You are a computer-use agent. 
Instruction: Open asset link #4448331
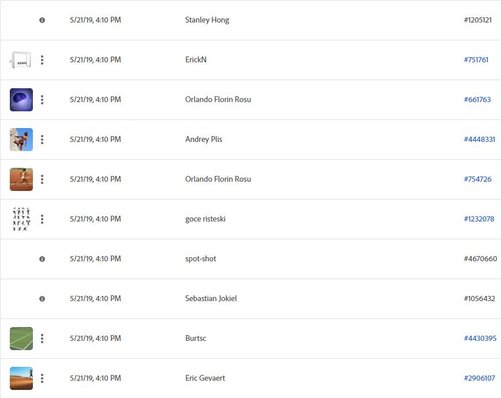tap(479, 139)
